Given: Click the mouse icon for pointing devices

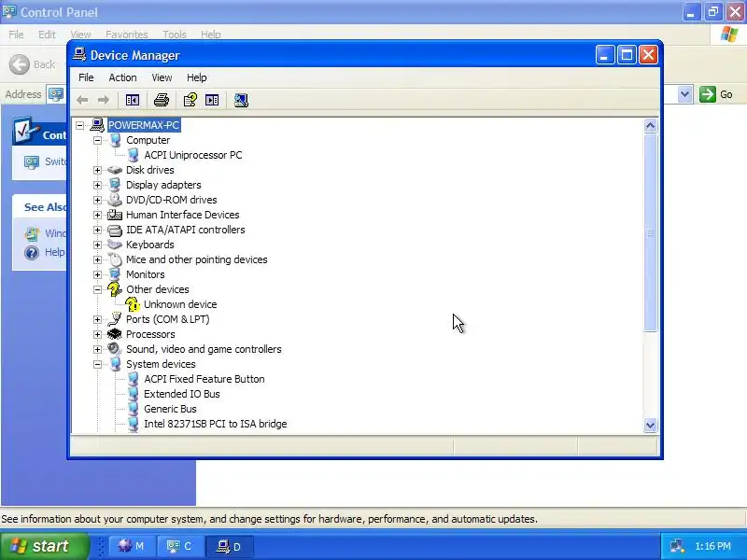Looking at the screenshot, I should pos(115,259).
